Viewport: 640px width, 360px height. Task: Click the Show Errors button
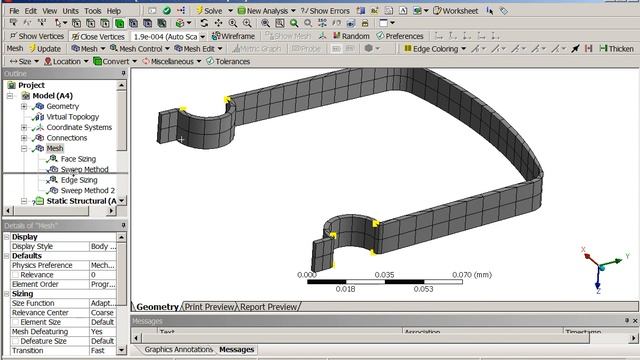coord(325,11)
